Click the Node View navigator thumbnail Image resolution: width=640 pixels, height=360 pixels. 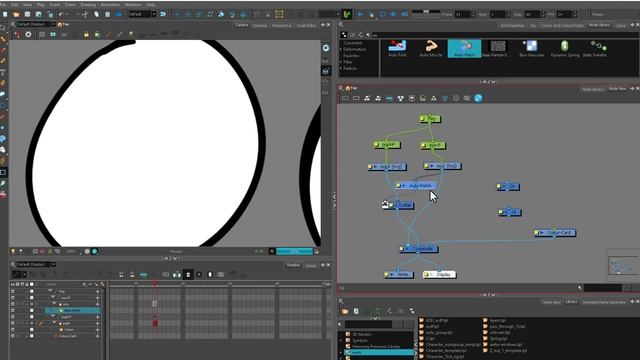[623, 265]
